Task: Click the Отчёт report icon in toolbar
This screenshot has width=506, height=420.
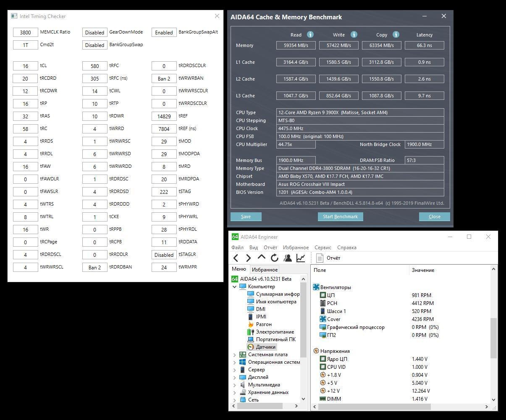Action: point(320,258)
